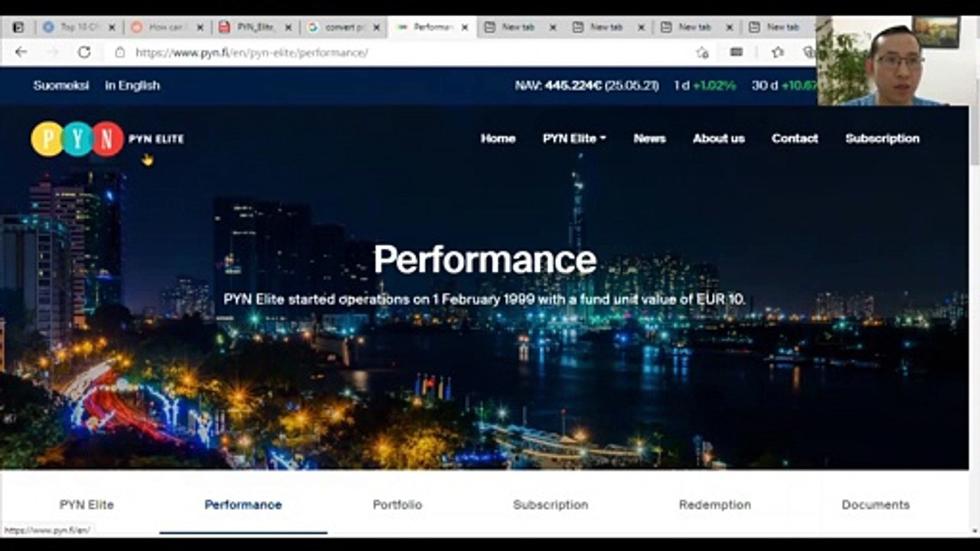Click the NAV value "445.224€"
Screen dimensions: 980x551
573,85
